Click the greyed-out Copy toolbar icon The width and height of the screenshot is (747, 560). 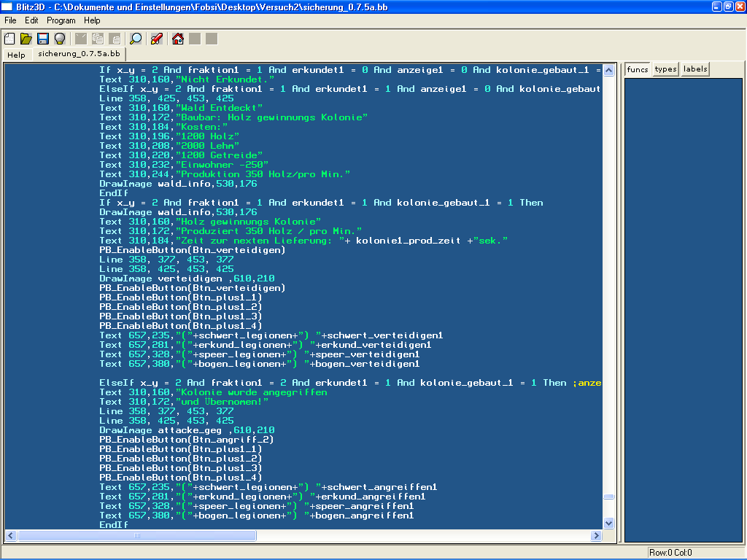point(97,39)
